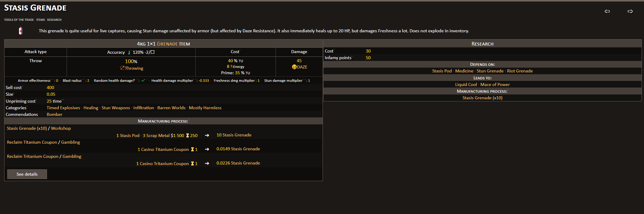Image resolution: width=644 pixels, height=214 pixels.
Task: Click hourglass icon next to 250
Action: (x=188, y=136)
